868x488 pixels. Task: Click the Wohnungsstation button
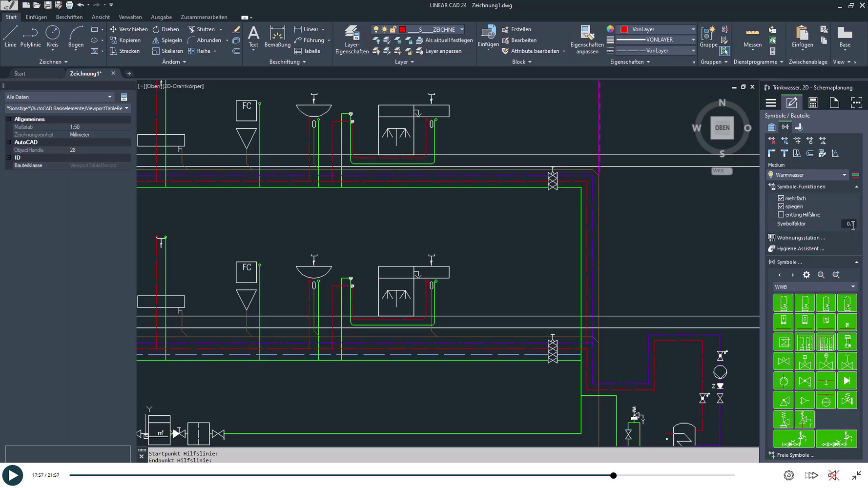pyautogui.click(x=801, y=238)
